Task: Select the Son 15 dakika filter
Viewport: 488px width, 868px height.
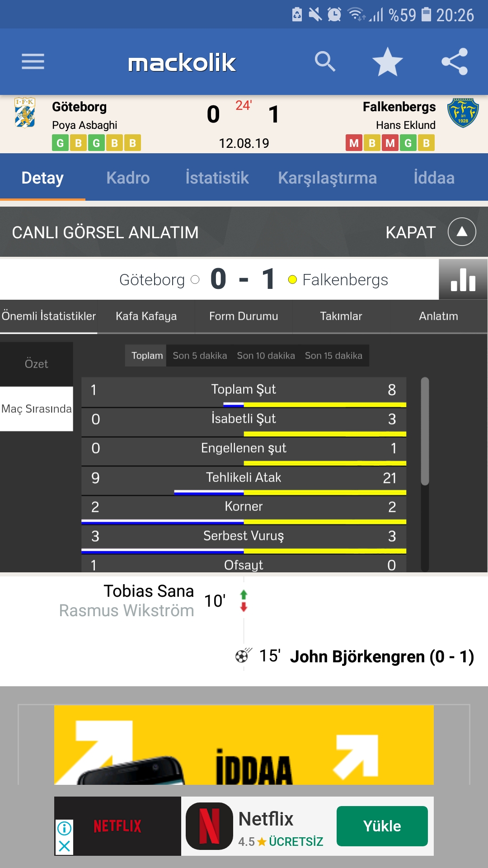Action: pyautogui.click(x=333, y=356)
